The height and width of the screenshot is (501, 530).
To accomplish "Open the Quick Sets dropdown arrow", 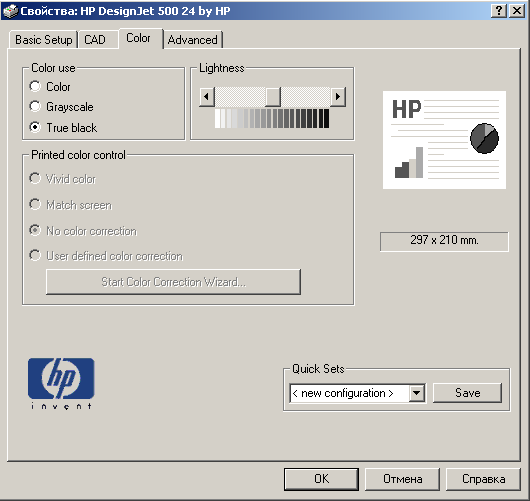I will pyautogui.click(x=417, y=393).
